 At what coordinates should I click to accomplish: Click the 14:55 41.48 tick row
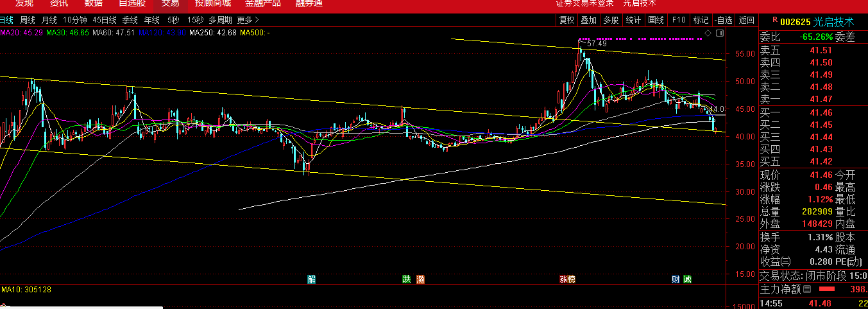(813, 303)
